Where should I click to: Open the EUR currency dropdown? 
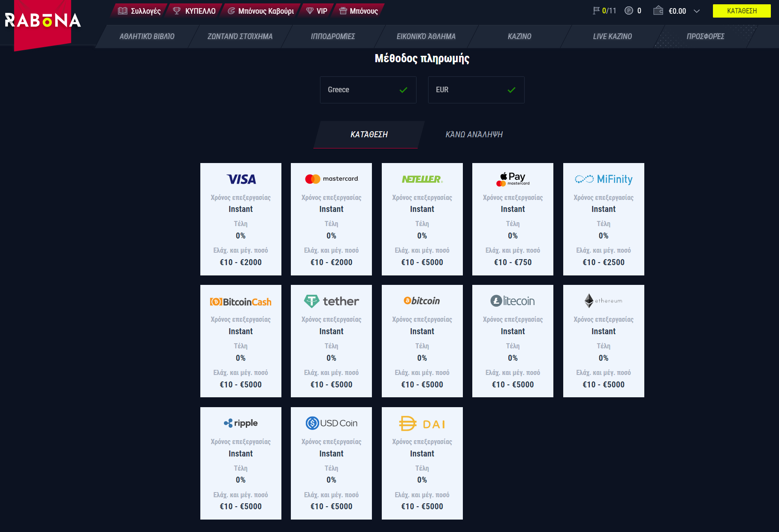[476, 90]
